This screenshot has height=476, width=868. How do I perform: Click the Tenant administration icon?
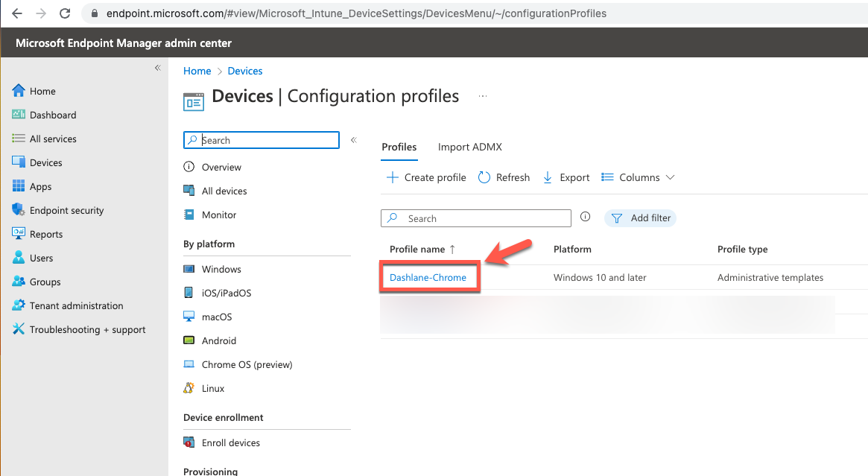pos(19,305)
